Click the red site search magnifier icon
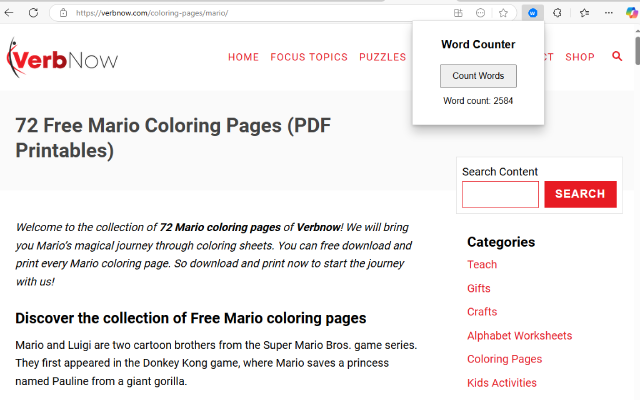640x400 pixels. click(x=617, y=56)
